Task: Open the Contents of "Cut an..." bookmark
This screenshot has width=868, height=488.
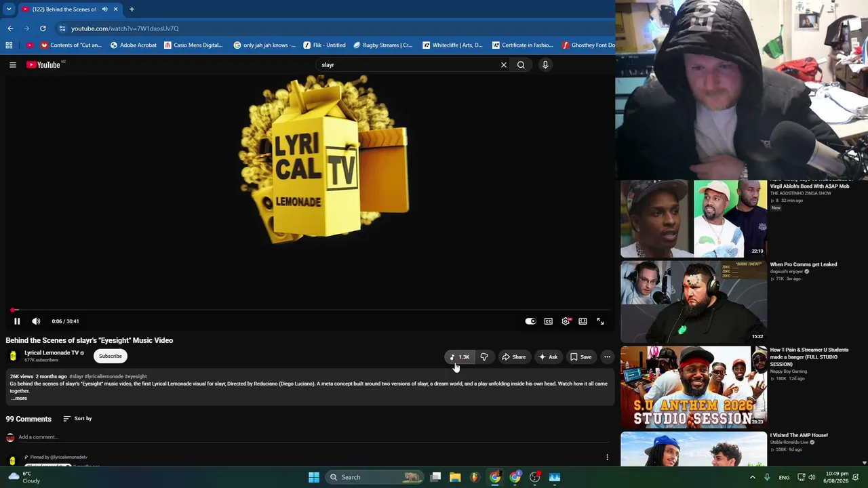Action: pos(71,45)
